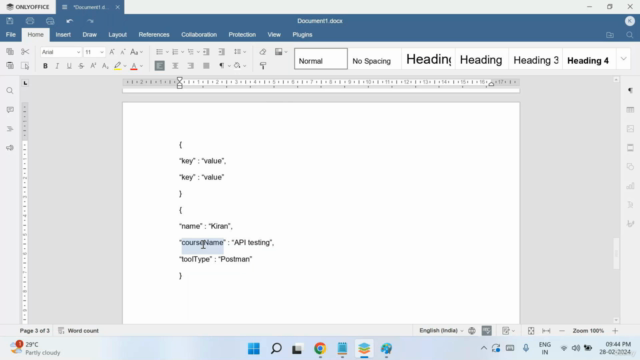Switch to the Plugins tab
Image resolution: width=640 pixels, height=360 pixels.
[x=302, y=35]
